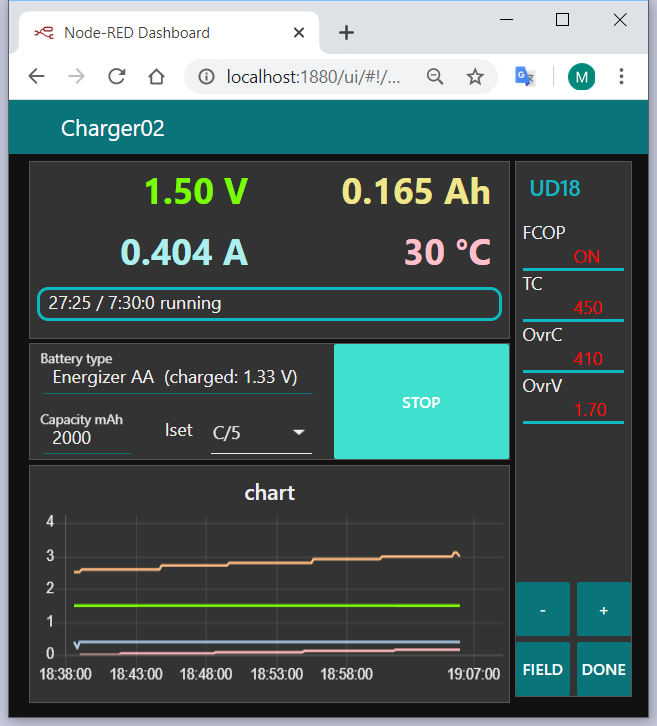Stop the charging with STOP button

click(x=421, y=401)
